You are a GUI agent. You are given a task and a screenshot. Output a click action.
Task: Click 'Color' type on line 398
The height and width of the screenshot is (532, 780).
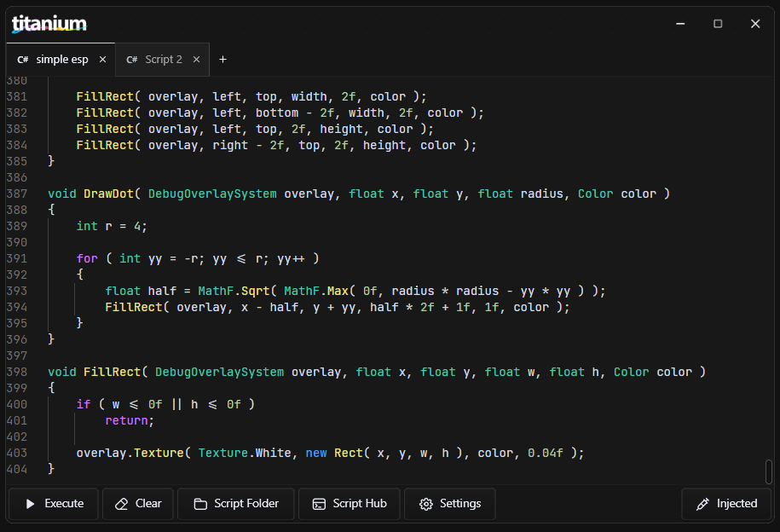tap(632, 372)
